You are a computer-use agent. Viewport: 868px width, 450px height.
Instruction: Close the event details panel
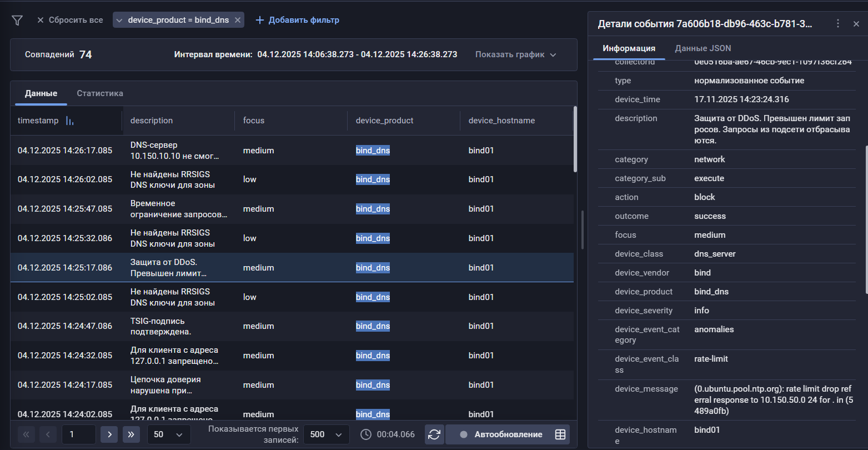[x=856, y=24]
